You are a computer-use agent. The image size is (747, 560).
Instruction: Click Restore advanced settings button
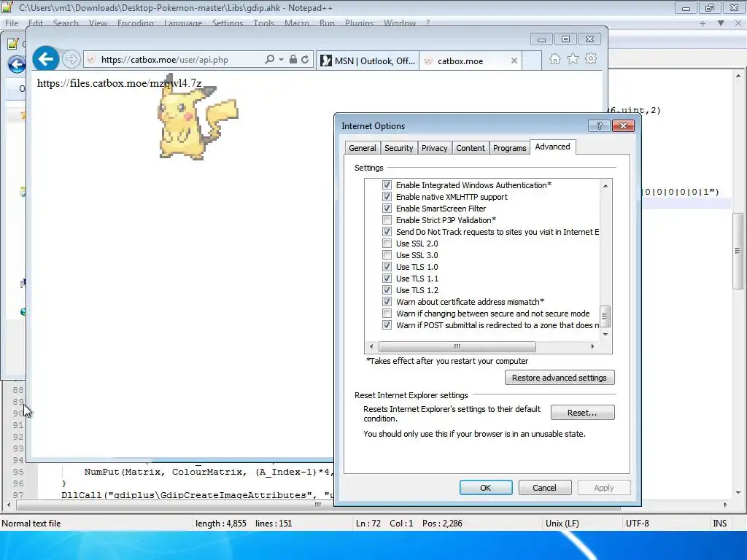(560, 378)
